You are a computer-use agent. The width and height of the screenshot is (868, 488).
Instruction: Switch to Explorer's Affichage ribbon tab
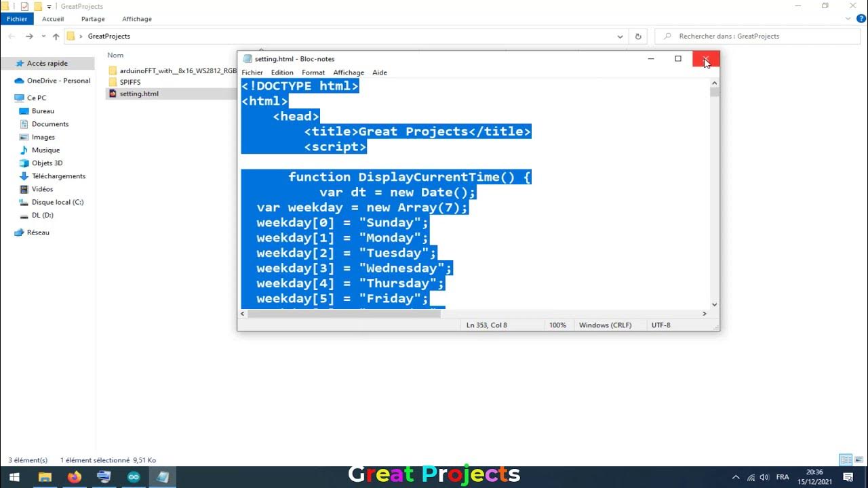[137, 19]
